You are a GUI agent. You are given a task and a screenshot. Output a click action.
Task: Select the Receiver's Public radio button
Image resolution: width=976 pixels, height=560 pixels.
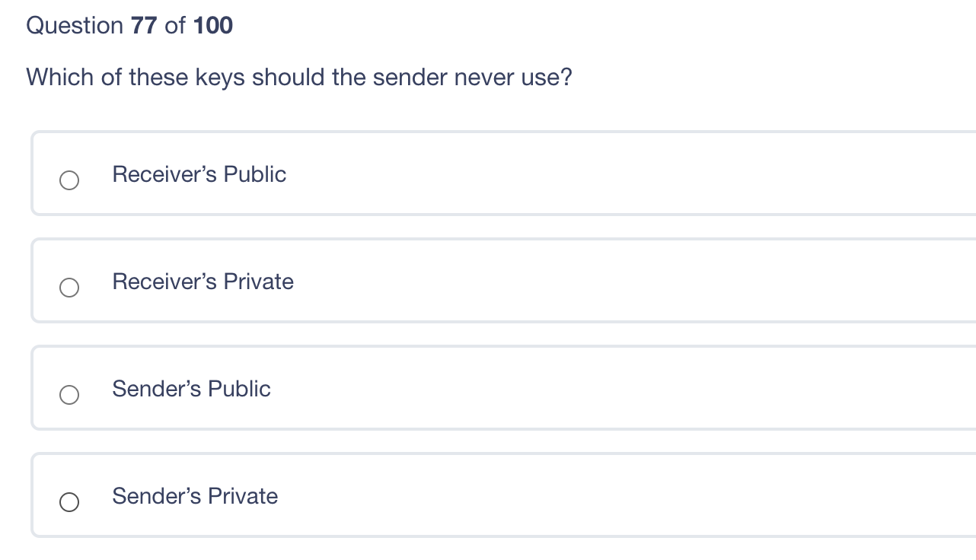click(69, 180)
